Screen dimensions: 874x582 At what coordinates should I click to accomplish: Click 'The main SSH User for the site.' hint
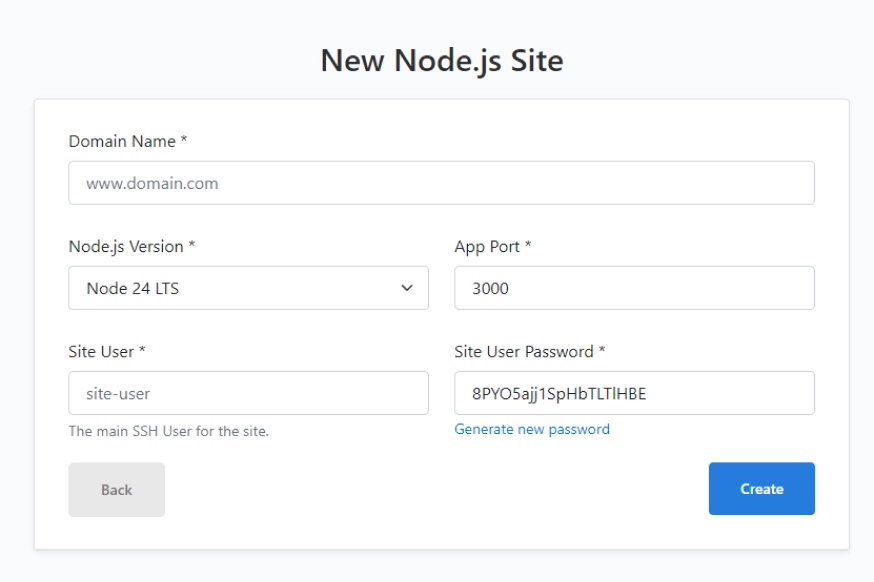pos(168,431)
